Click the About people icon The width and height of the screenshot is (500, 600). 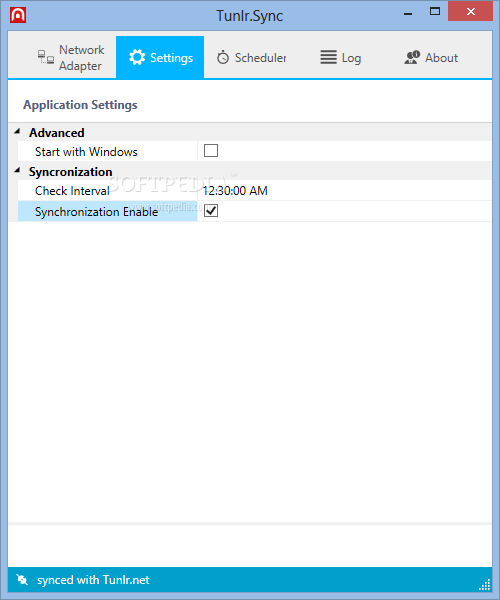pos(412,57)
